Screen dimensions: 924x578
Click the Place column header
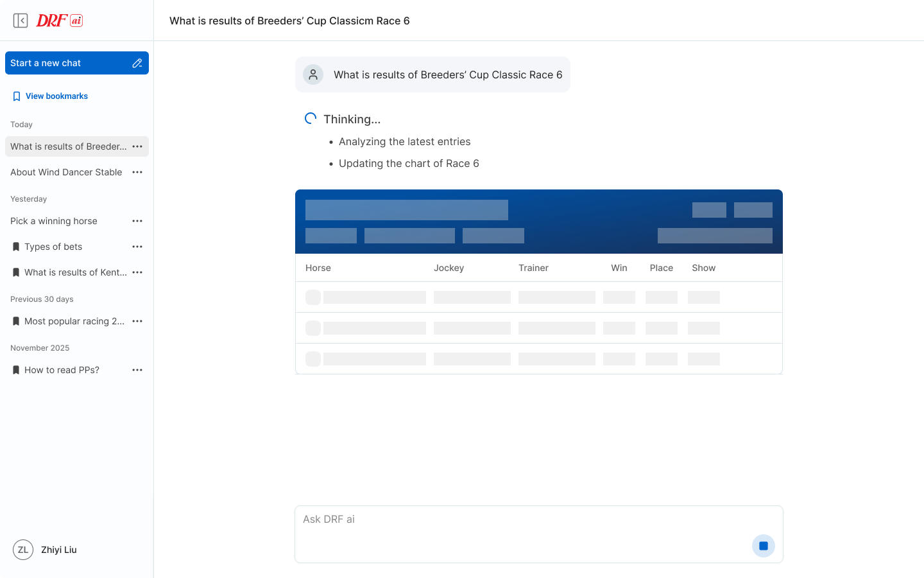[x=662, y=268]
